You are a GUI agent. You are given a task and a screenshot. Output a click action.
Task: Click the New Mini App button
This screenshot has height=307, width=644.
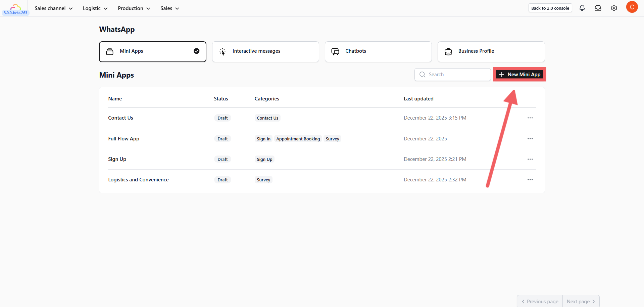click(519, 75)
